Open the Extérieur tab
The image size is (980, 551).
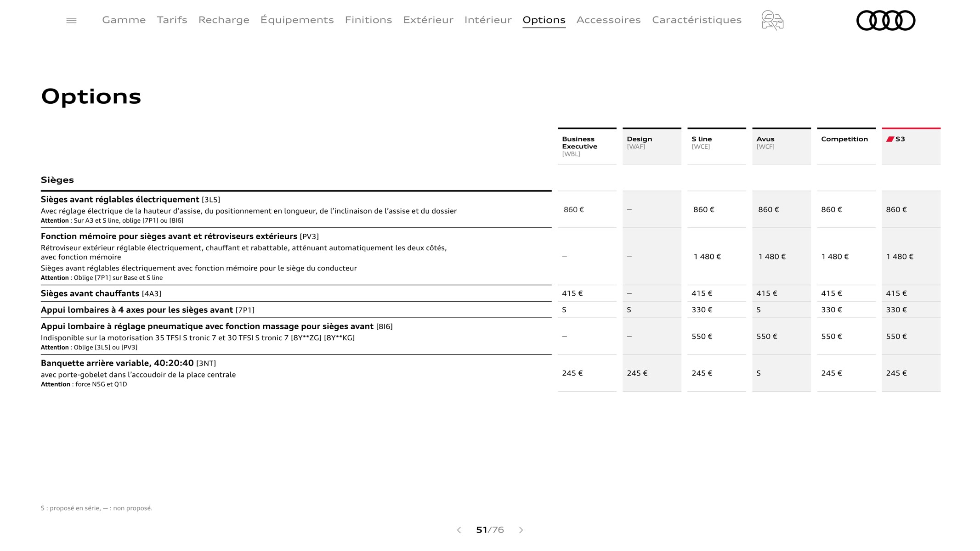428,20
